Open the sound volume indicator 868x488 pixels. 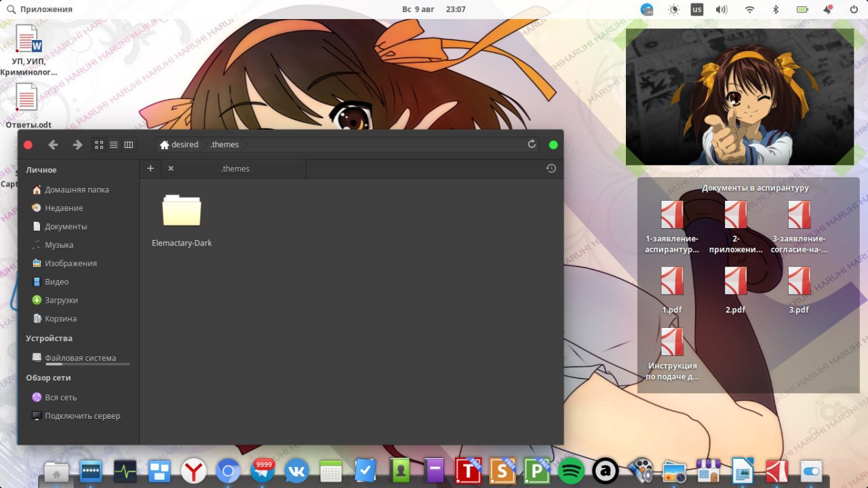(722, 10)
